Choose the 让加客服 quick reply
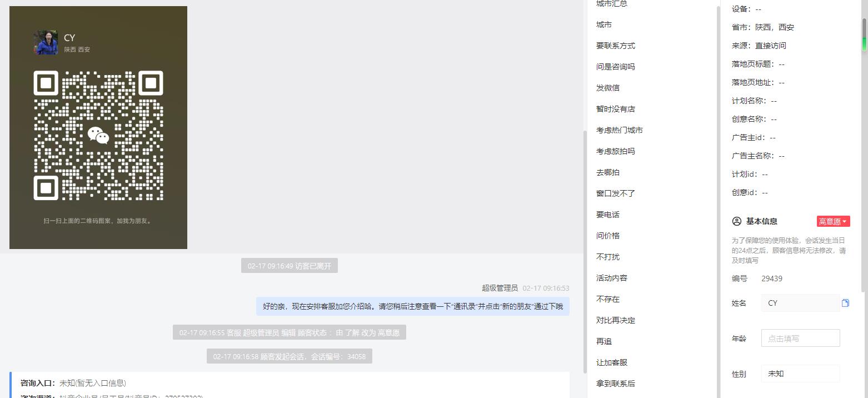The height and width of the screenshot is (398, 868). click(612, 362)
